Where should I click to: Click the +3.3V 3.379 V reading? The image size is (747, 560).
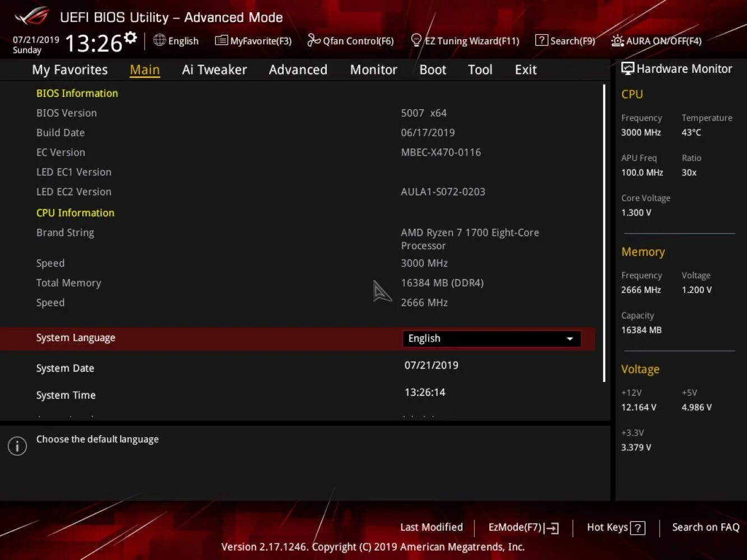637,447
